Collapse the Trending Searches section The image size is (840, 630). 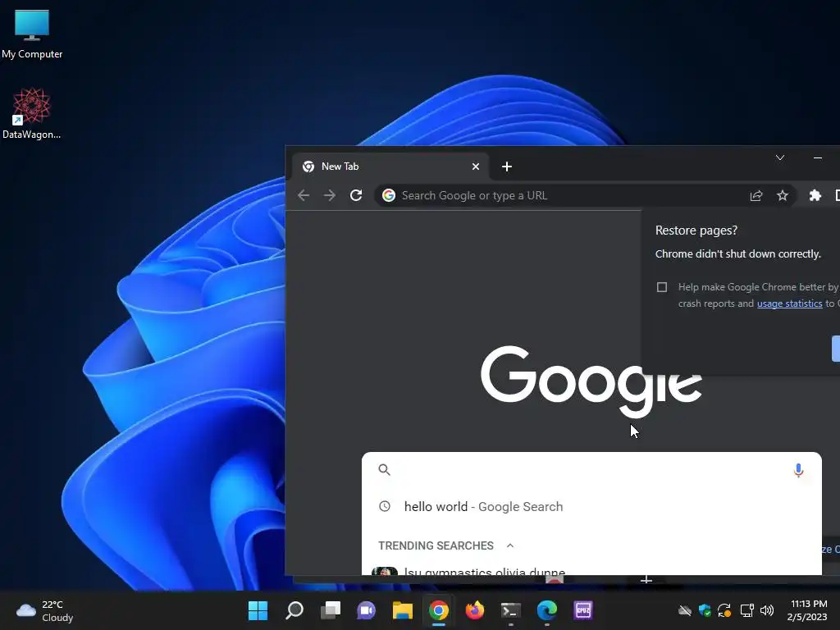pyautogui.click(x=510, y=546)
